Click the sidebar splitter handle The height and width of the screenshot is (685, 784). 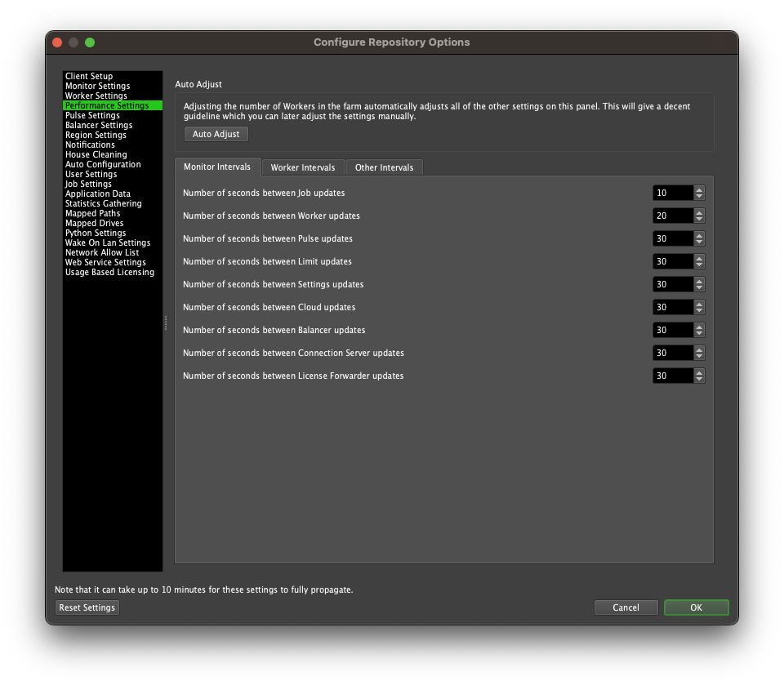tap(166, 323)
